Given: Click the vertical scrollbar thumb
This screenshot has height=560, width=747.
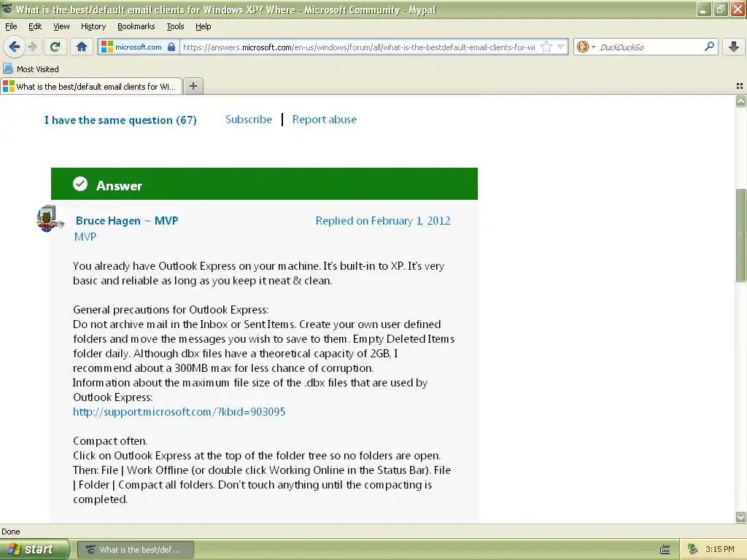Looking at the screenshot, I should point(741,236).
